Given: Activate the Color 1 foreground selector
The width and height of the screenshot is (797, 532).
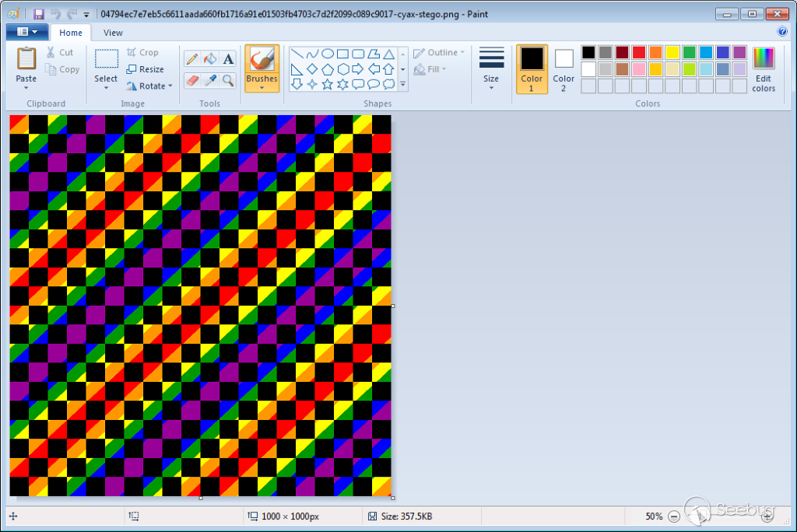Looking at the screenshot, I should point(532,68).
